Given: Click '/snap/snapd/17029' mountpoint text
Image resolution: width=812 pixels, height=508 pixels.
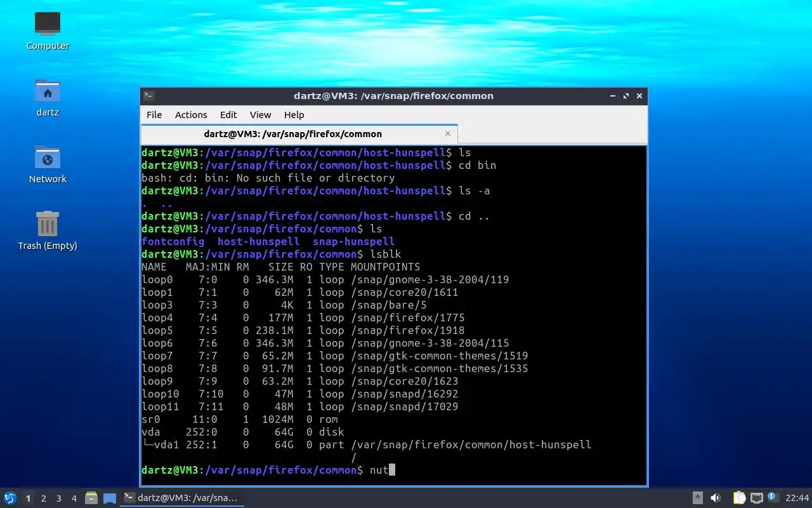Looking at the screenshot, I should pyautogui.click(x=405, y=406).
